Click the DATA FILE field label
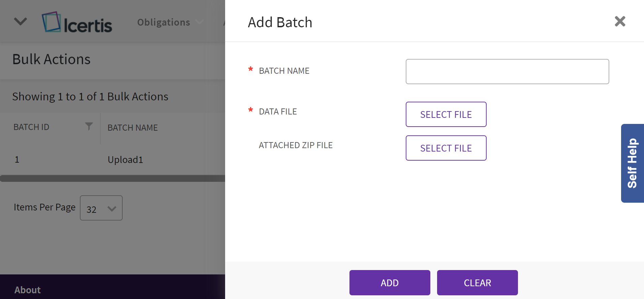The image size is (644, 299). point(278,111)
